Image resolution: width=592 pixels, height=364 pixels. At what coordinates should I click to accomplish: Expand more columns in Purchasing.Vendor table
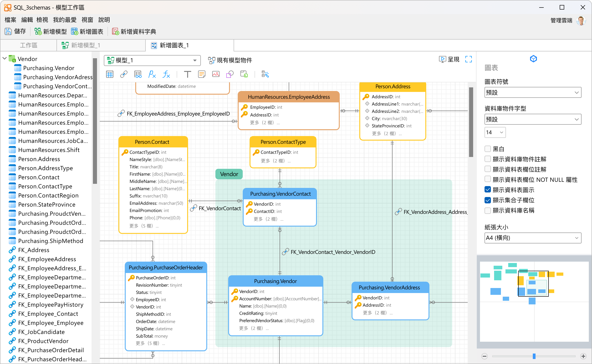click(x=254, y=328)
